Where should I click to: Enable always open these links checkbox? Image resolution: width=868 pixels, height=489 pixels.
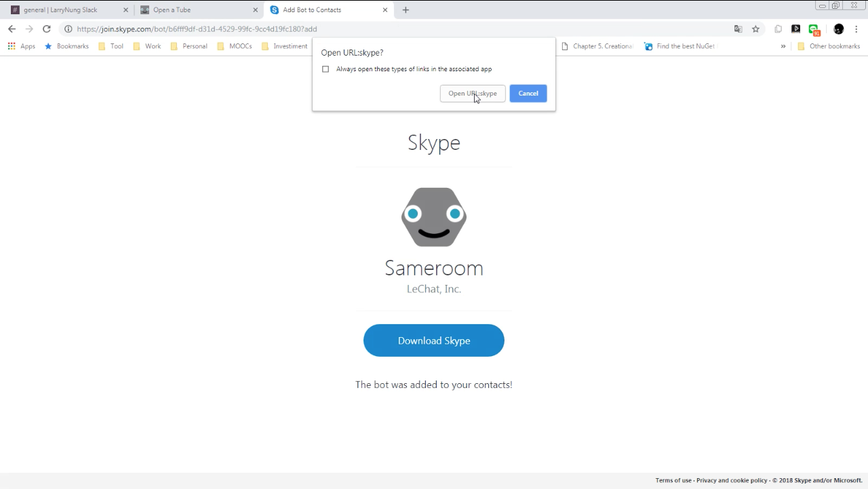pyautogui.click(x=325, y=69)
